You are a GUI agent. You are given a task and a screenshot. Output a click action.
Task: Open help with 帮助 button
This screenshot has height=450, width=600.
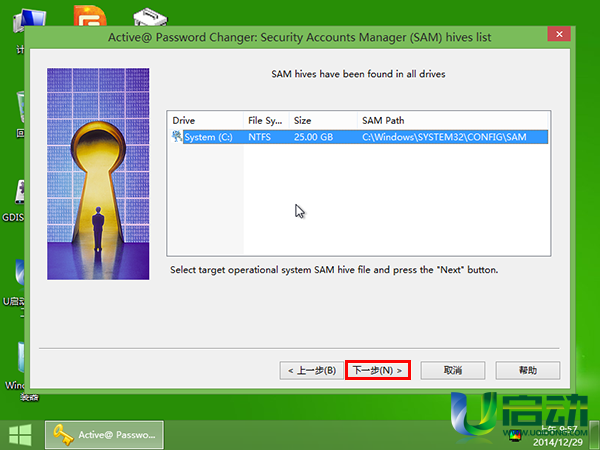tap(528, 370)
